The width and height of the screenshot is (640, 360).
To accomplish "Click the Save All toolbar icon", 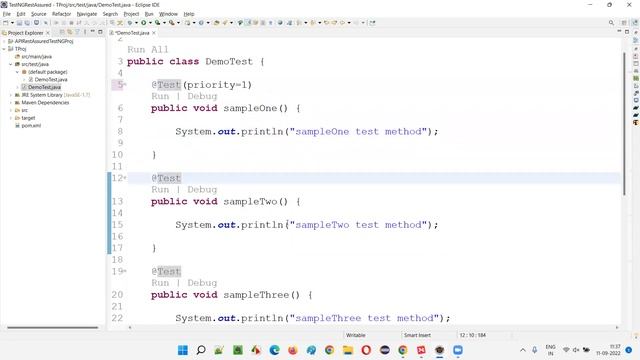I will coord(27,23).
